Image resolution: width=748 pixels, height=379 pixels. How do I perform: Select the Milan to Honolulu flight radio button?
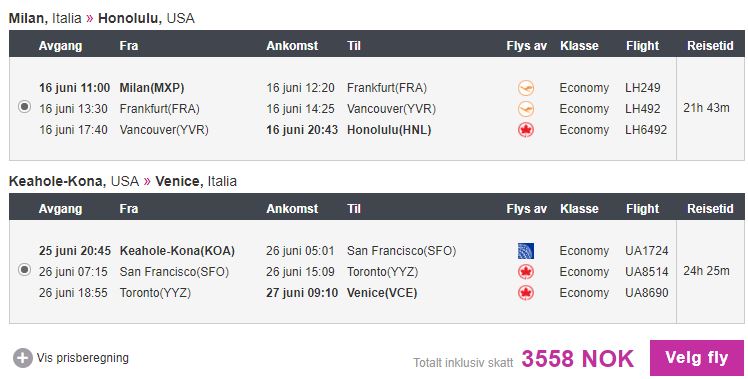coord(24,107)
